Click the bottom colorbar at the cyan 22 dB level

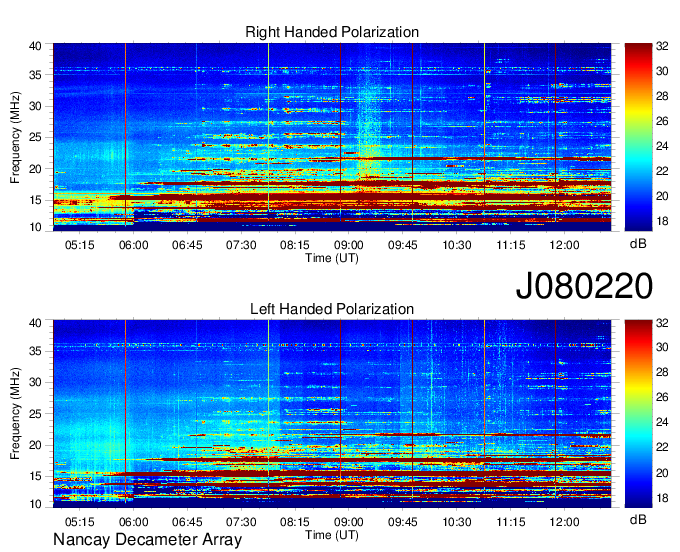pos(638,447)
